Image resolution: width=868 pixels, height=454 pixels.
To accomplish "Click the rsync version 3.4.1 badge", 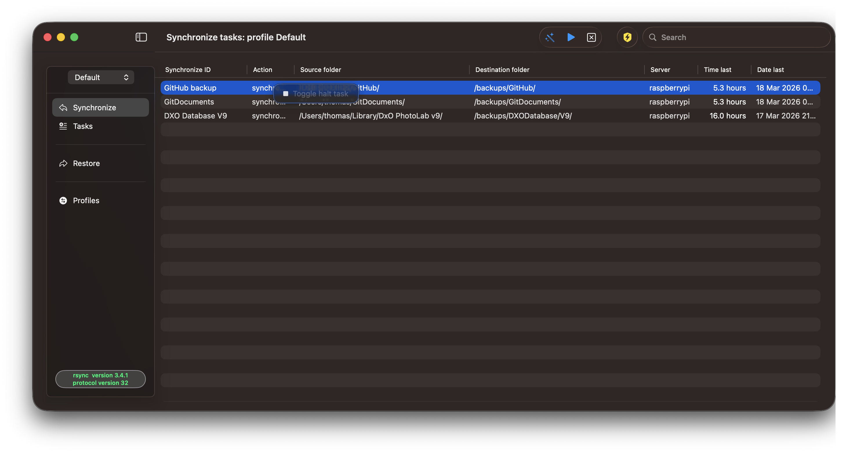I will tap(100, 379).
